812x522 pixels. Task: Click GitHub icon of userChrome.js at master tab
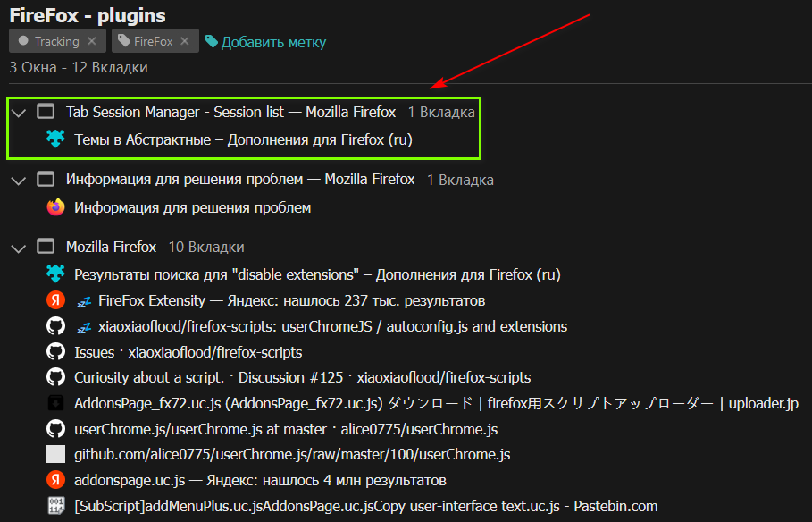coord(55,429)
